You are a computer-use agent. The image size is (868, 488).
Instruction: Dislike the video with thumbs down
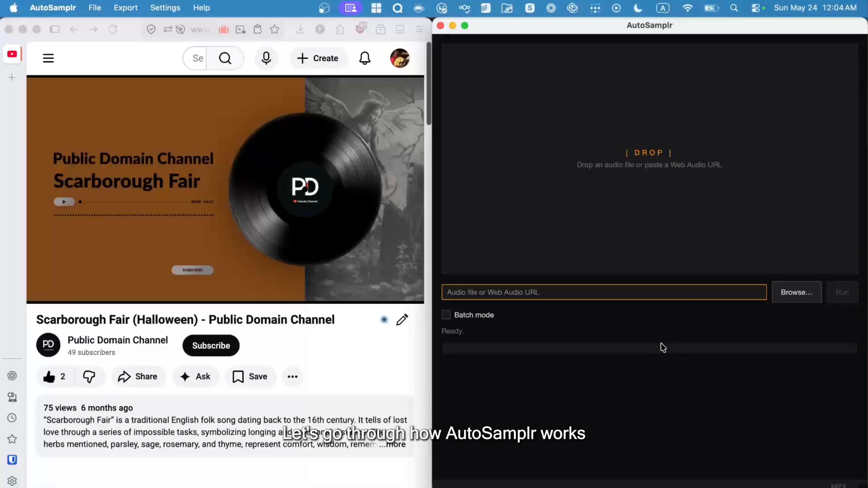pos(89,377)
